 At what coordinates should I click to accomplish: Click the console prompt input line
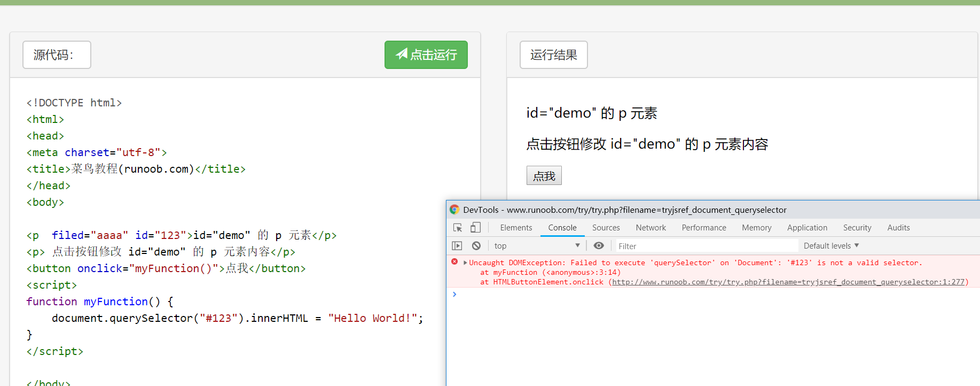(716, 294)
